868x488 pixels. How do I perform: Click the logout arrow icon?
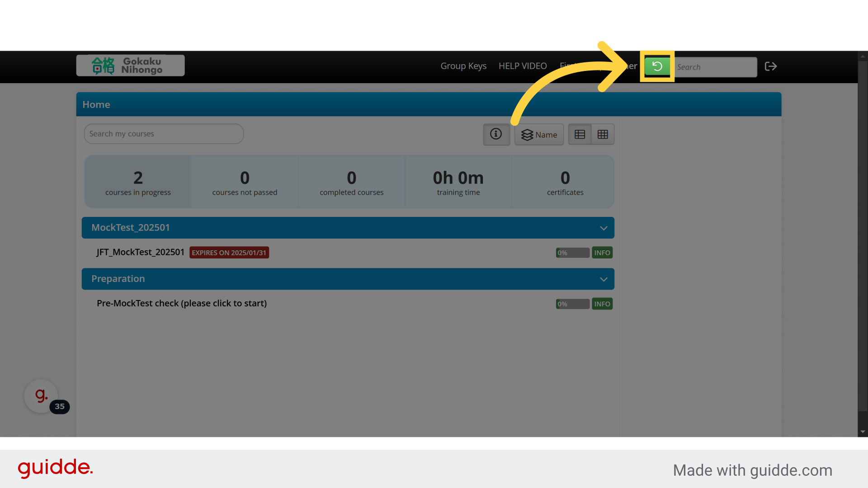pyautogui.click(x=770, y=66)
